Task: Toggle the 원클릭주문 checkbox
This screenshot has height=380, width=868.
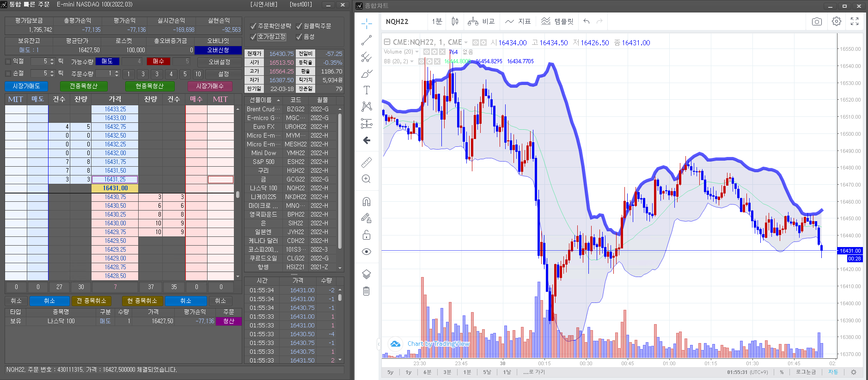Action: point(299,26)
